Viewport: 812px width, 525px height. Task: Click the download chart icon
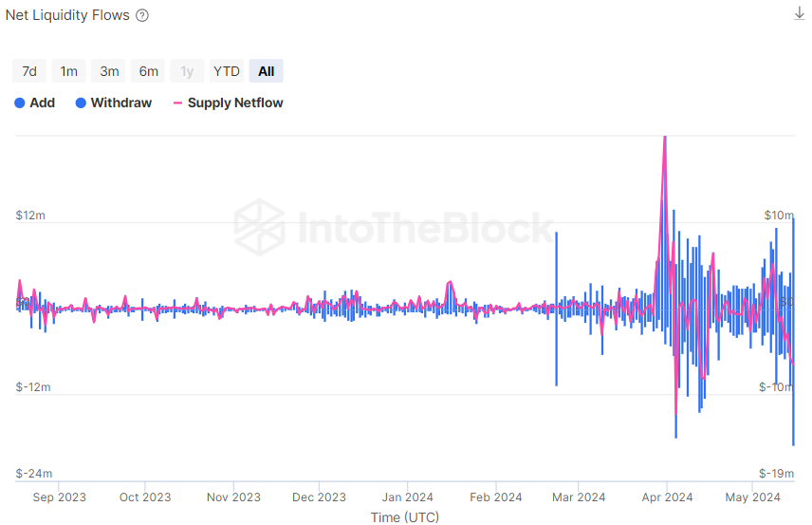click(799, 13)
